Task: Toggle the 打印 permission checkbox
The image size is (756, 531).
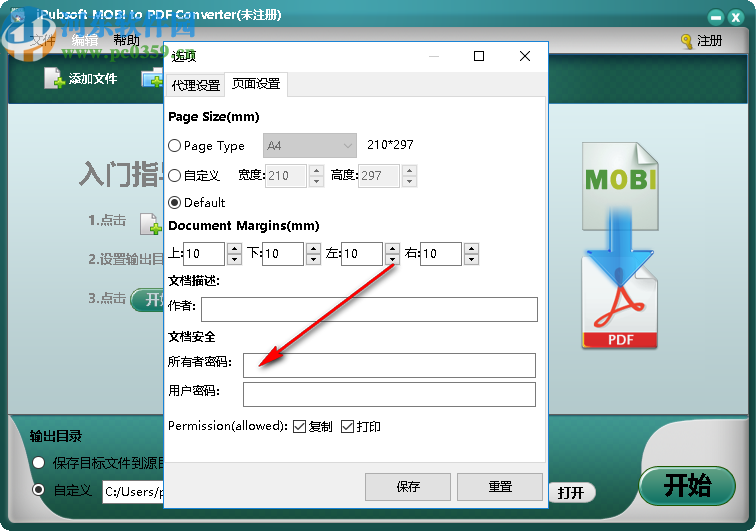Action: pyautogui.click(x=347, y=426)
